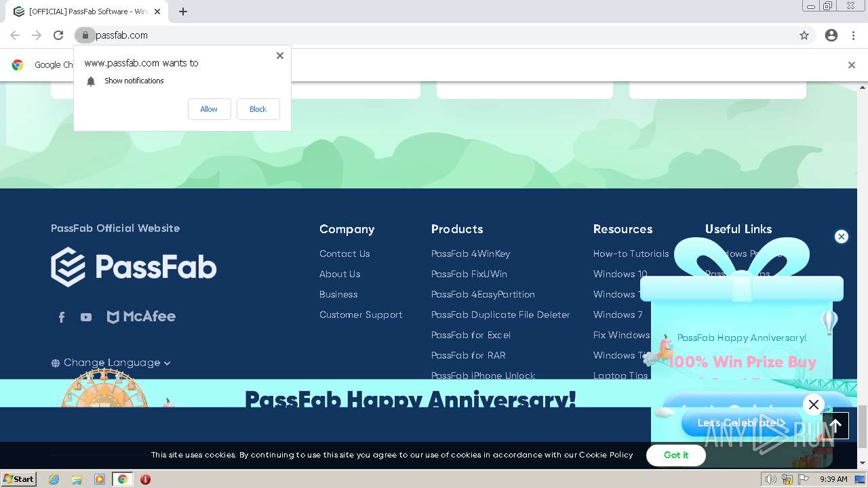The image size is (868, 488).
Task: Click the PassFab Official Website text
Action: [x=115, y=228]
